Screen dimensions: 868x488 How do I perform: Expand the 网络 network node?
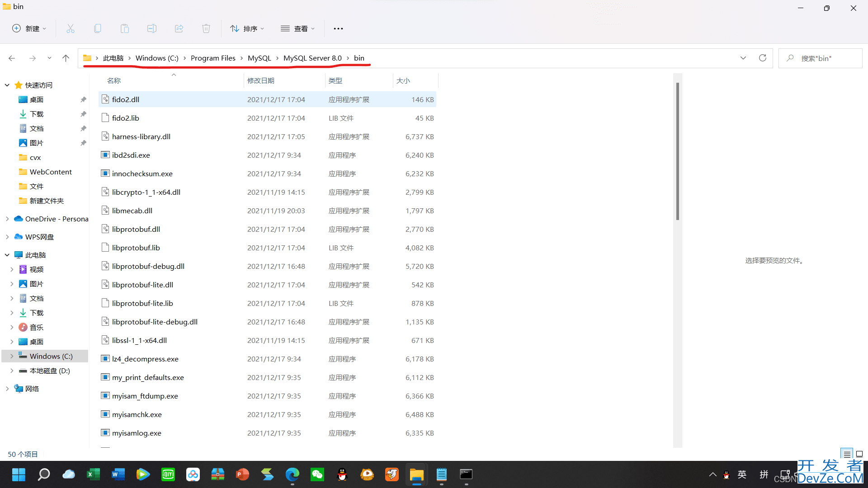coord(7,389)
